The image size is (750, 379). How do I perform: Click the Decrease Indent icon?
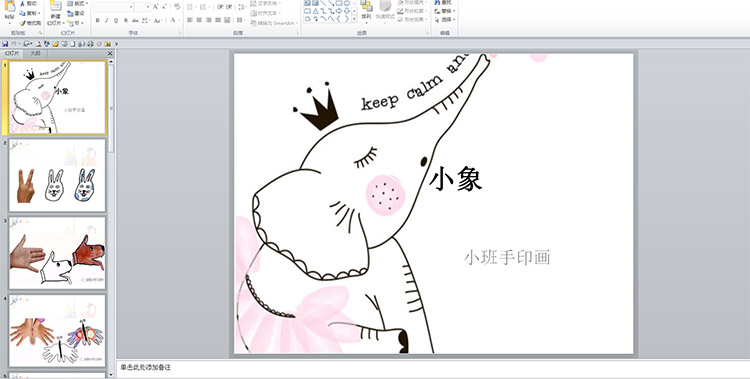pos(220,7)
